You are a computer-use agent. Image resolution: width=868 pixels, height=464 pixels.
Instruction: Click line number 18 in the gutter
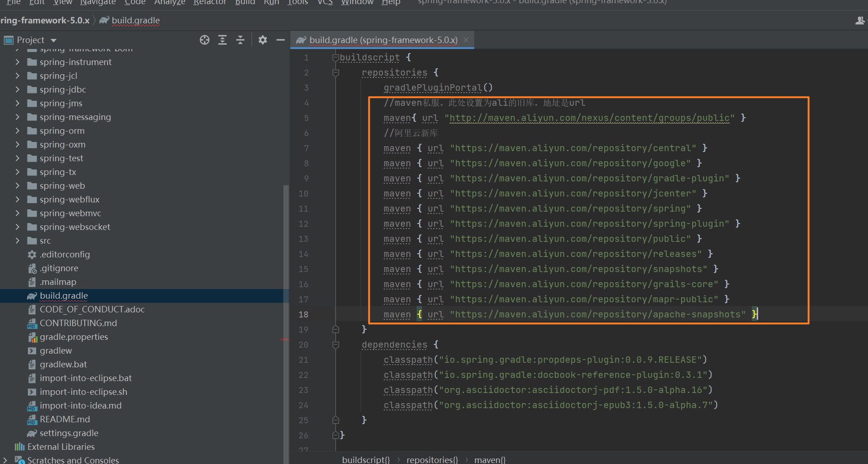[x=304, y=315]
